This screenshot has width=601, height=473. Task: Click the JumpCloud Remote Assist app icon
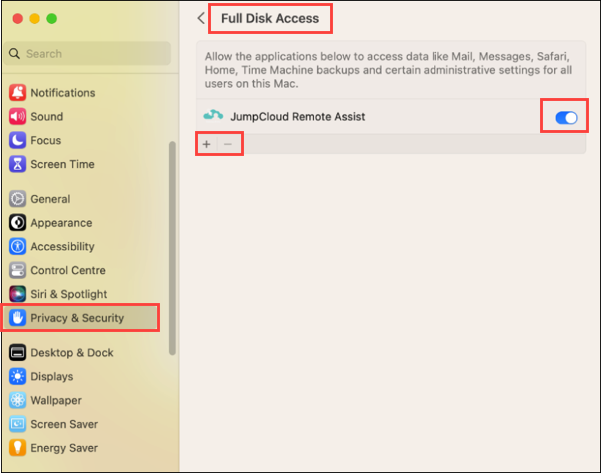pos(212,117)
